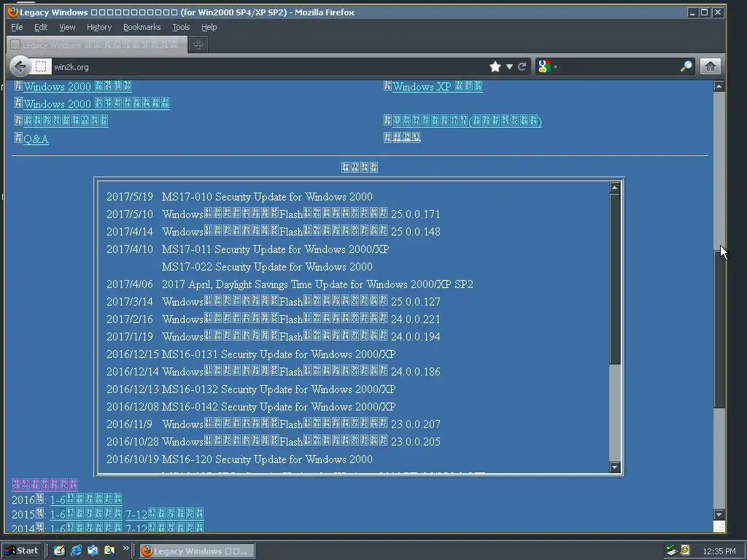Click the search magnifier icon
Viewport: 747px width, 560px height.
[x=686, y=66]
